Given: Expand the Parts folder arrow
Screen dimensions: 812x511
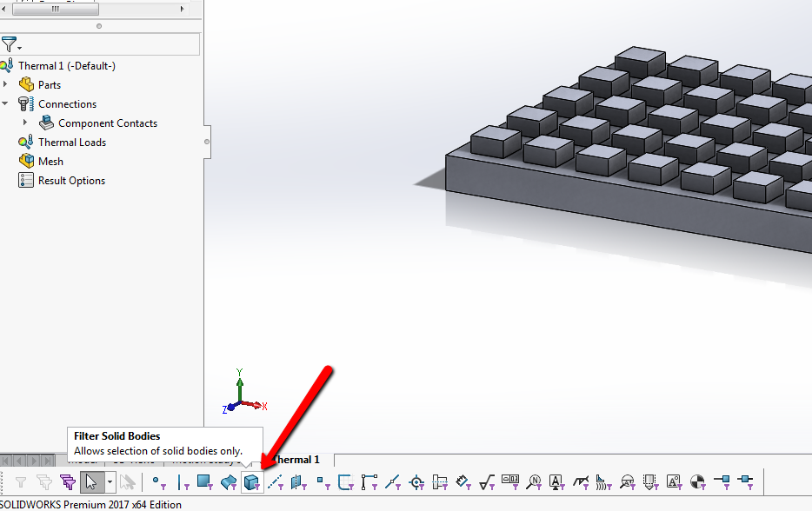Looking at the screenshot, I should (x=6, y=84).
